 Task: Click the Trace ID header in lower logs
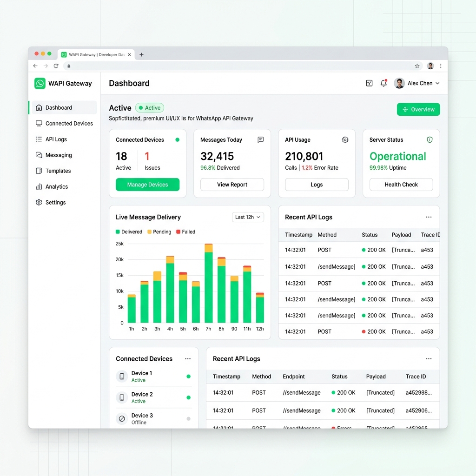(416, 377)
